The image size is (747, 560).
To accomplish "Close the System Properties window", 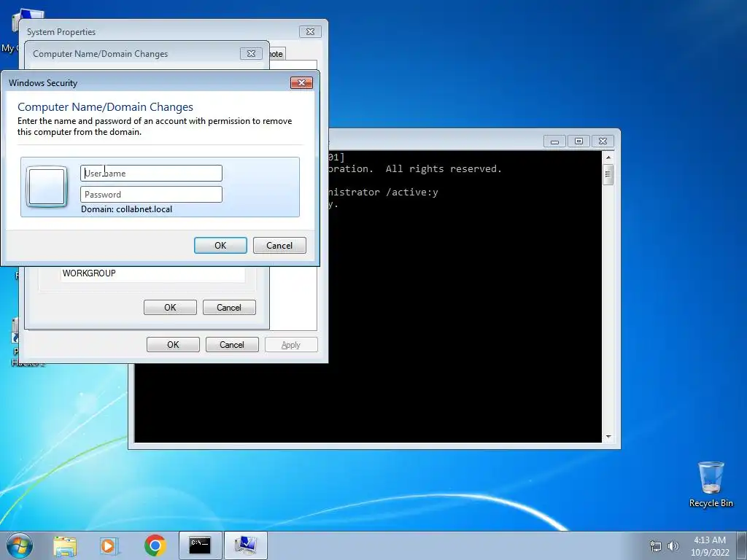I will (310, 31).
